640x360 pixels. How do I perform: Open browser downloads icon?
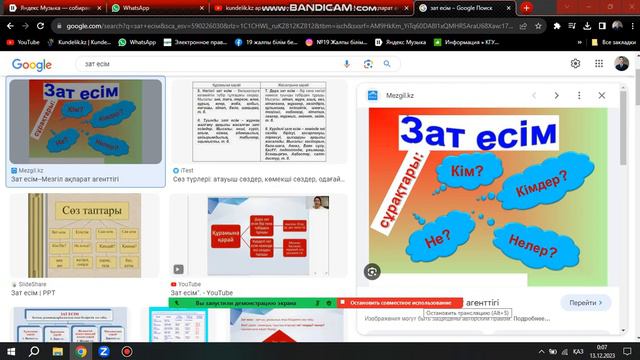587,26
